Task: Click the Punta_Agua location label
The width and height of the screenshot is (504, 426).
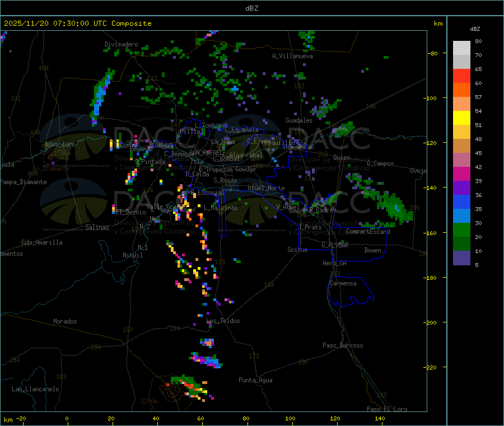Action: (255, 380)
